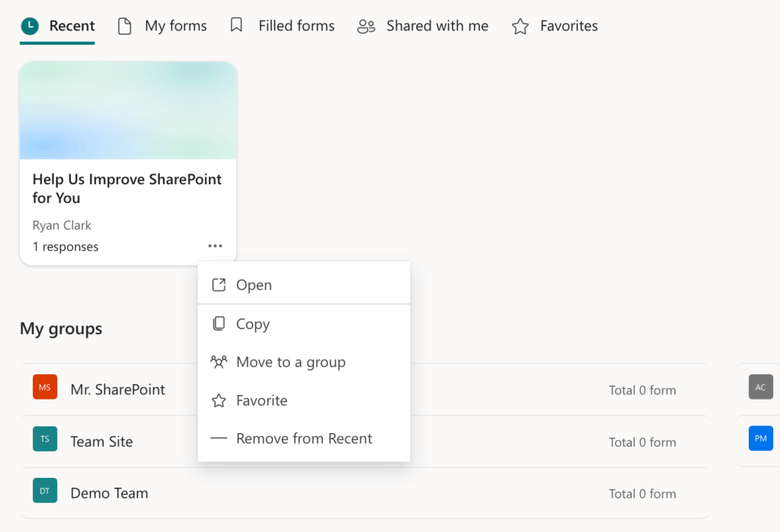Screen dimensions: 780x532
Task: Switch to the Recent tab
Action: (57, 26)
